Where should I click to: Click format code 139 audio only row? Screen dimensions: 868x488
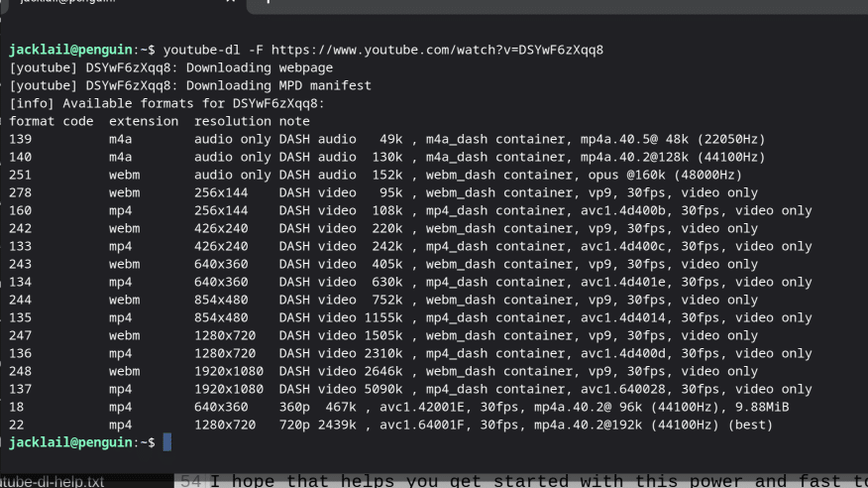pyautogui.click(x=387, y=139)
